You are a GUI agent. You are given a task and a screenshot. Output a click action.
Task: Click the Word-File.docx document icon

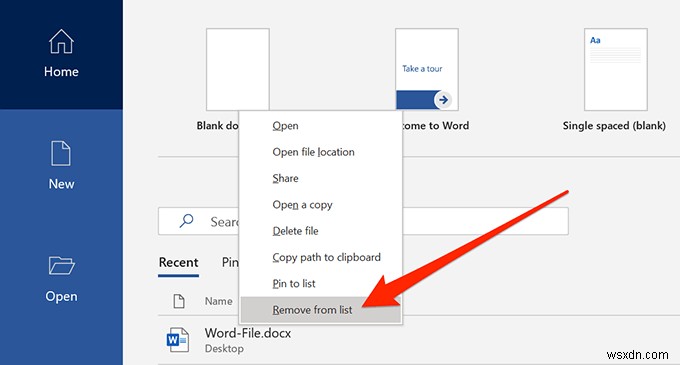(x=178, y=339)
